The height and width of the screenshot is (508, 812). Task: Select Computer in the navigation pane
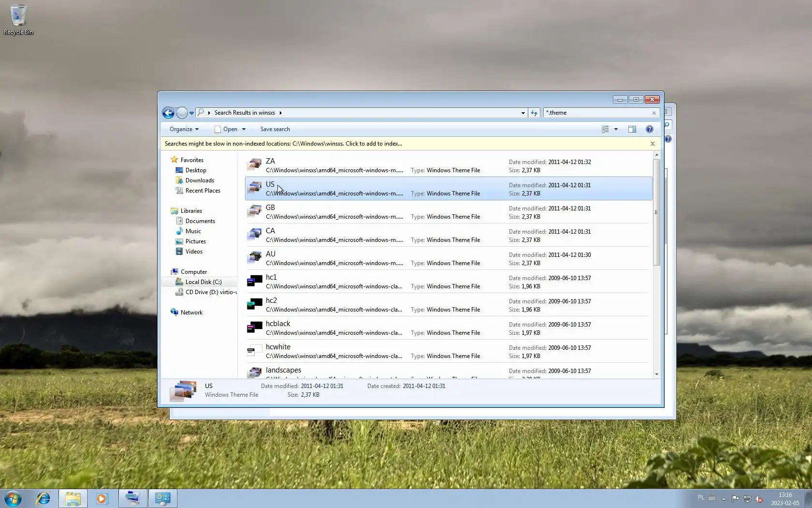click(194, 272)
